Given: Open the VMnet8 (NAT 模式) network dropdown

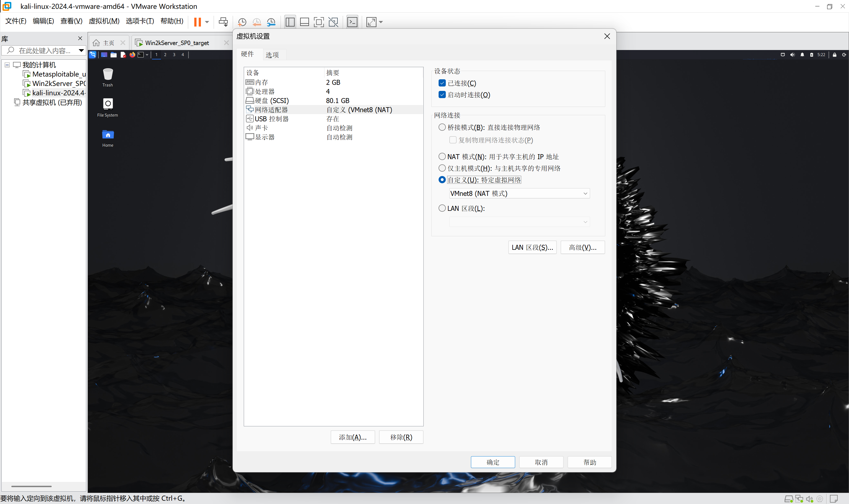Looking at the screenshot, I should [519, 194].
